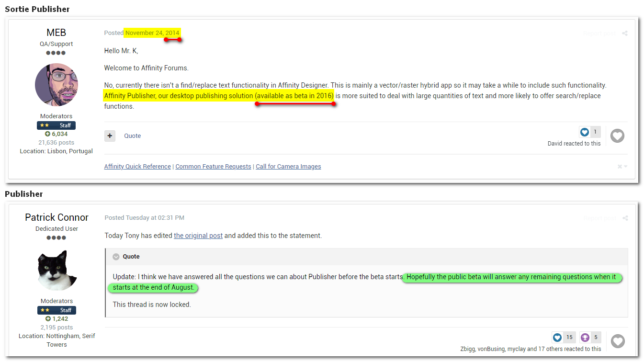644x362 pixels.
Task: Report MEB's post
Action: (x=599, y=34)
